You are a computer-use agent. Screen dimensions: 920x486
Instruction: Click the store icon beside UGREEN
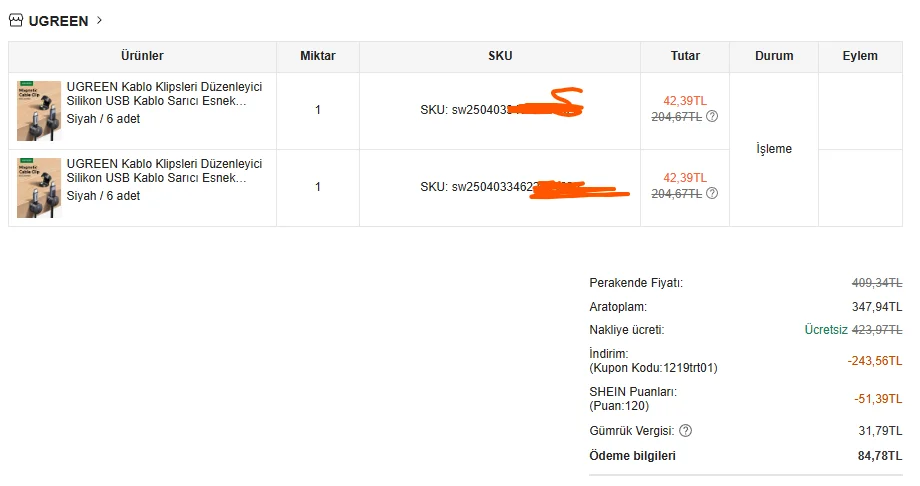coord(16,20)
